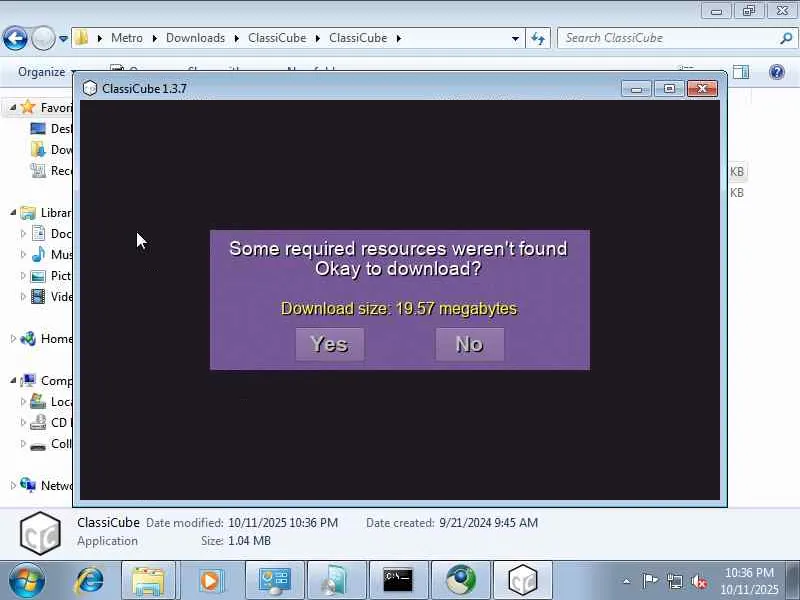Screen dimensions: 800x600
Task: Select the Music library icon
Action: [x=38, y=254]
